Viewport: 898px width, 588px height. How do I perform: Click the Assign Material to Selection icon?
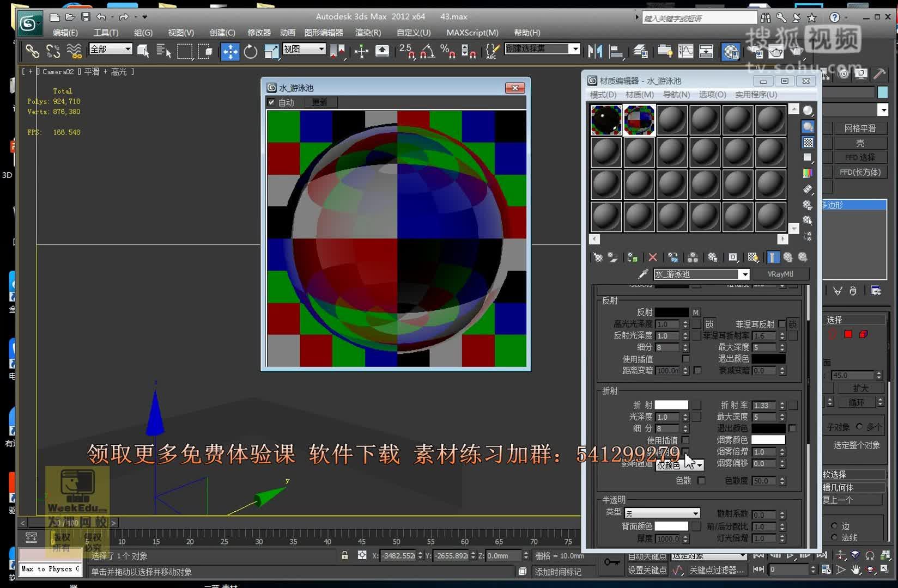click(x=632, y=257)
